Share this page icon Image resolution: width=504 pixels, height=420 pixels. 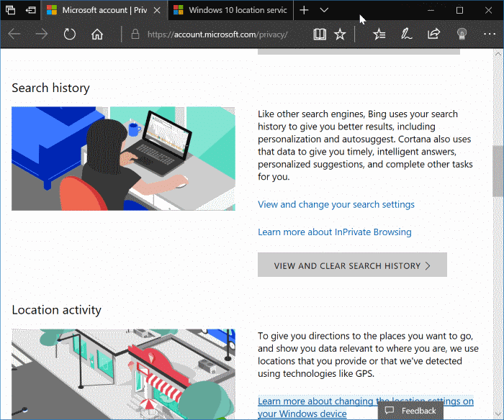pyautogui.click(x=433, y=34)
